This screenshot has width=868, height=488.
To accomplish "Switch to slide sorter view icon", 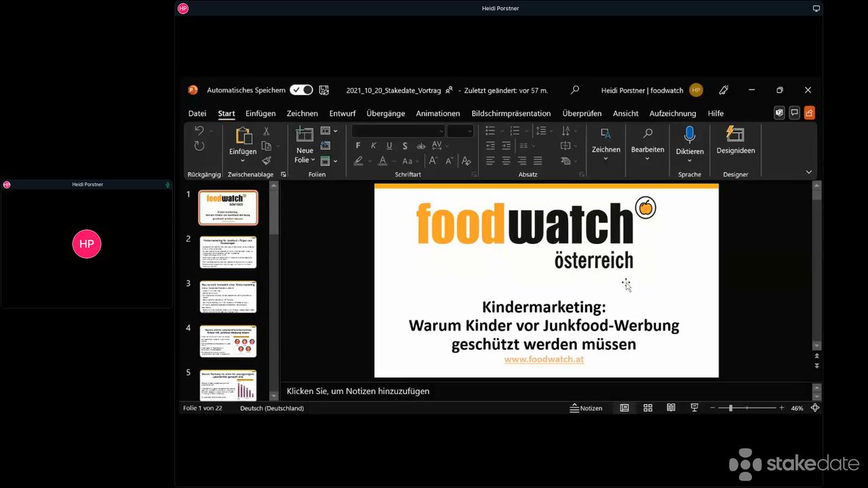I will [x=648, y=407].
